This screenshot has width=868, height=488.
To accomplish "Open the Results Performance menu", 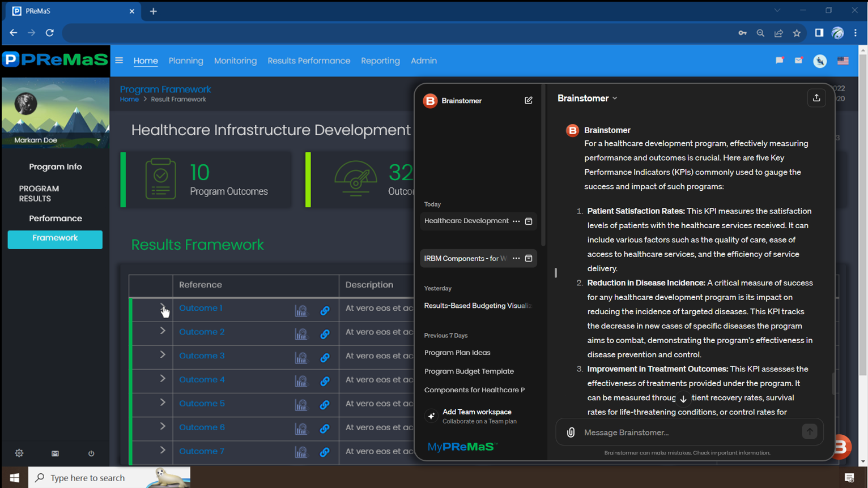I will pos(309,61).
